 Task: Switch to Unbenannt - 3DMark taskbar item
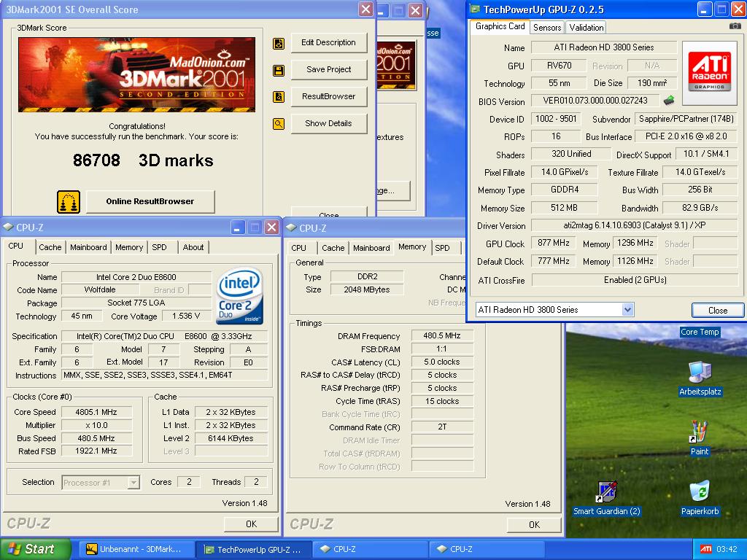point(136,549)
